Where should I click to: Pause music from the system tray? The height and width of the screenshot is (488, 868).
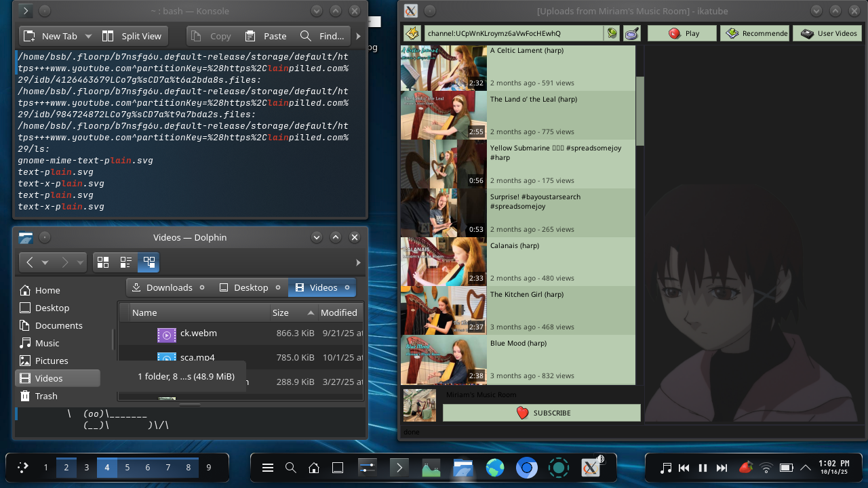[703, 468]
